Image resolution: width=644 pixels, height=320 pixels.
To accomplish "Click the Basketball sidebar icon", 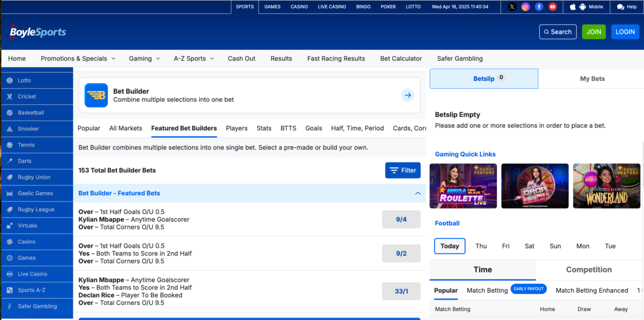I will point(10,113).
